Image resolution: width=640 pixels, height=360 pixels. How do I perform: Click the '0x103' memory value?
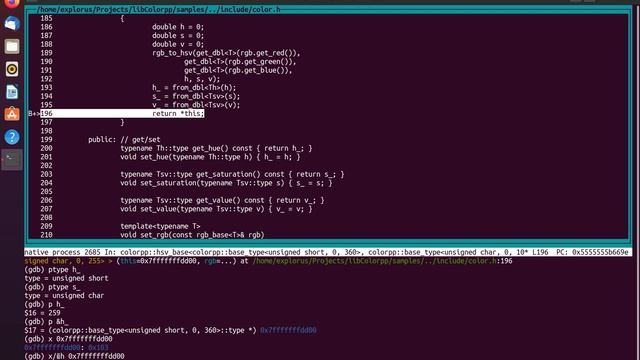tap(98, 347)
